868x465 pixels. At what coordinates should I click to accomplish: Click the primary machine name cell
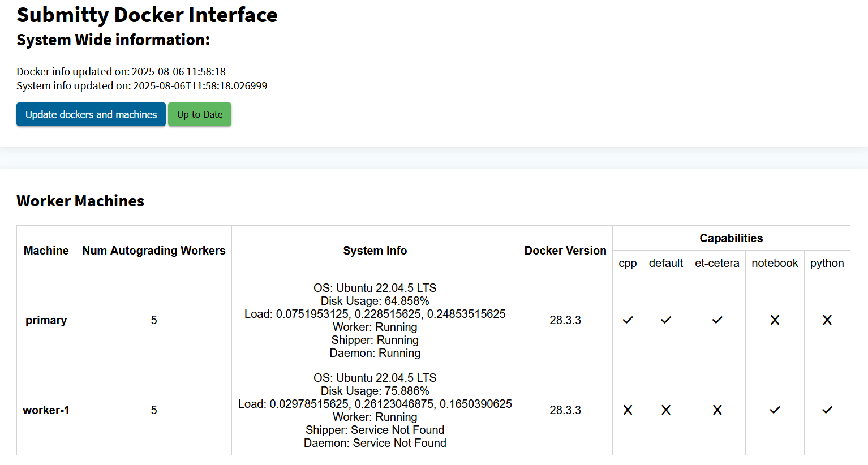[x=46, y=320]
